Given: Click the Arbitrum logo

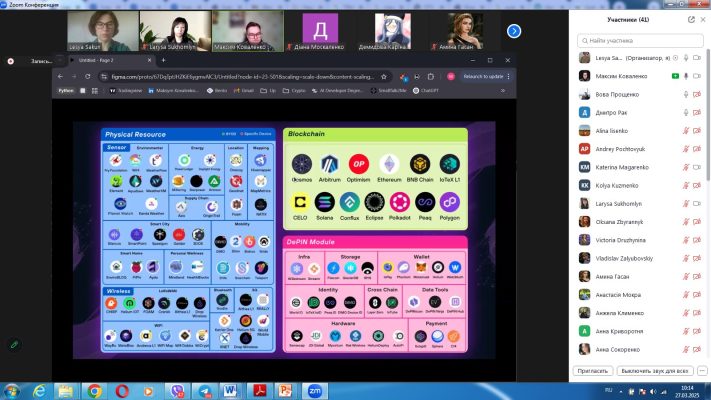Looking at the screenshot, I should pos(329,164).
